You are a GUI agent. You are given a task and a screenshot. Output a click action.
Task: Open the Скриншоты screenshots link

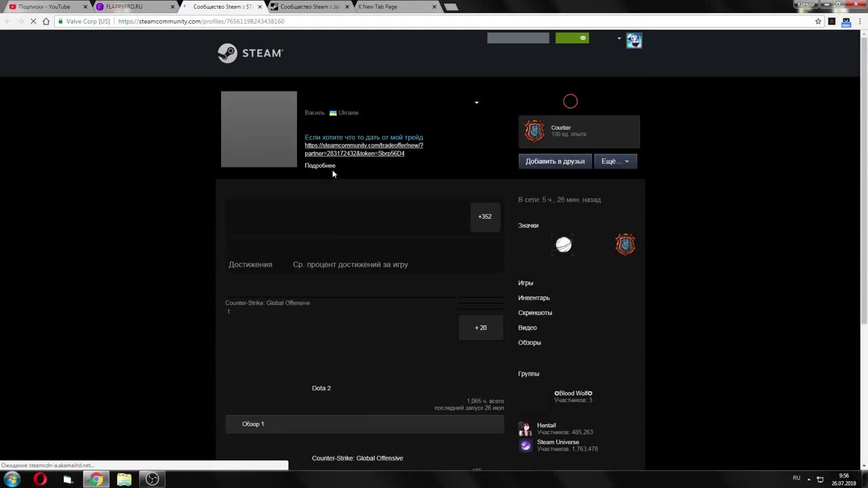535,313
